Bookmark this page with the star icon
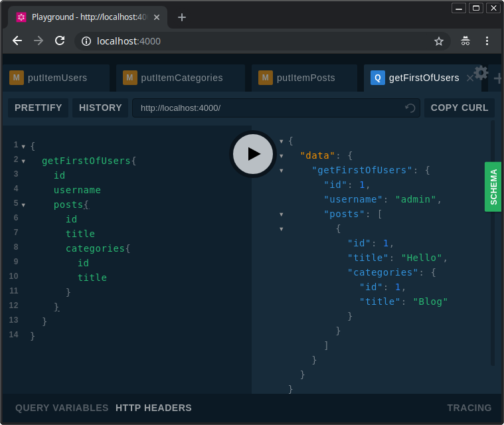 439,41
